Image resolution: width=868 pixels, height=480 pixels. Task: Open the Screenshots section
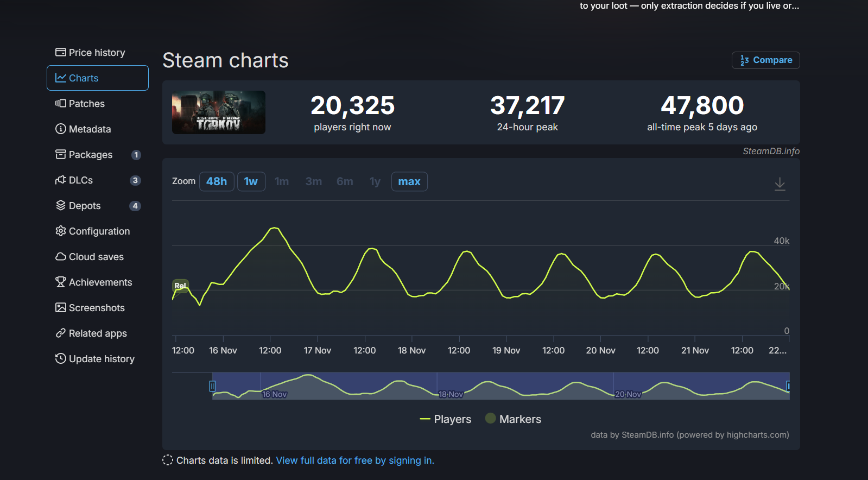[x=98, y=308]
